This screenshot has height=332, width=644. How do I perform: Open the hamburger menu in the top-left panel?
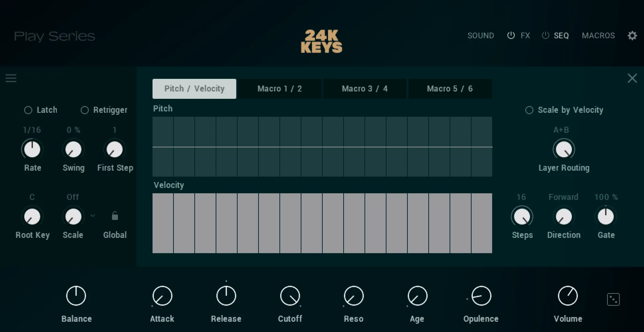coord(11,78)
